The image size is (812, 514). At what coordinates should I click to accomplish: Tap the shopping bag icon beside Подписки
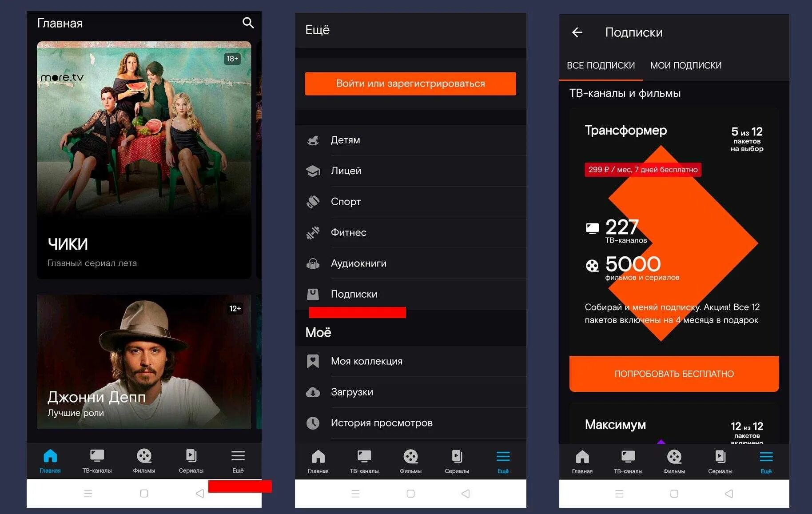pos(313,294)
